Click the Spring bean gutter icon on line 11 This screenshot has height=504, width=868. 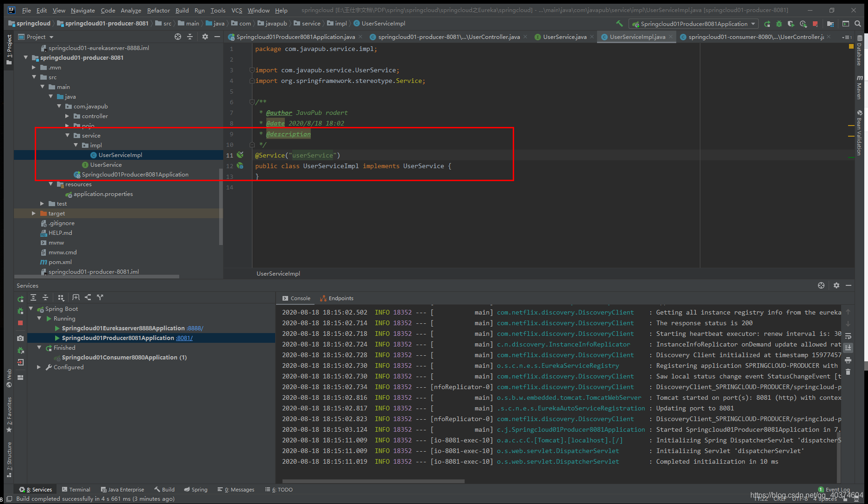point(240,155)
